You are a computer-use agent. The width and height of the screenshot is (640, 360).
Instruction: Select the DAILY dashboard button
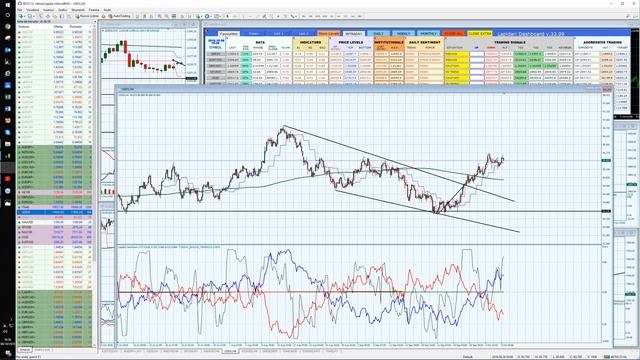pos(378,33)
